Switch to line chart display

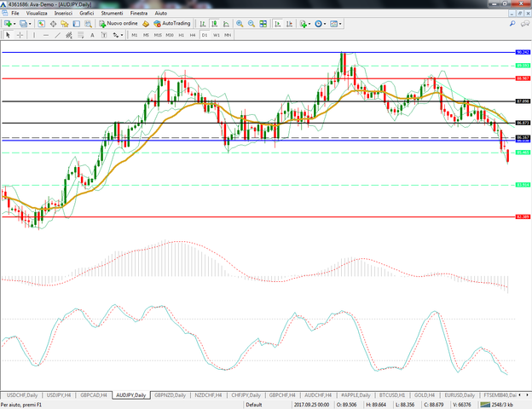[226, 23]
